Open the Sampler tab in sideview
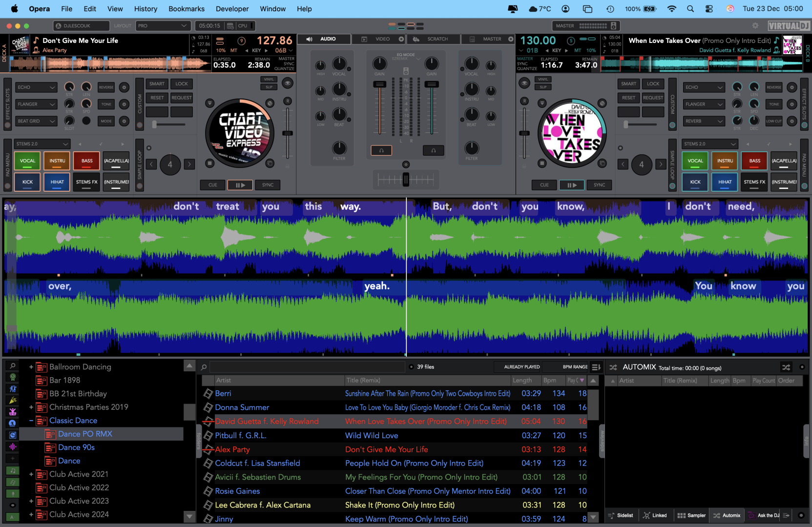The image size is (812, 527). 691,515
